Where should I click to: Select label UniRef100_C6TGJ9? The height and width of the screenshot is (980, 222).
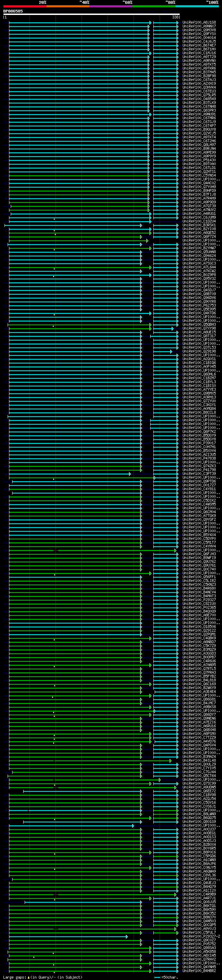tap(199, 122)
